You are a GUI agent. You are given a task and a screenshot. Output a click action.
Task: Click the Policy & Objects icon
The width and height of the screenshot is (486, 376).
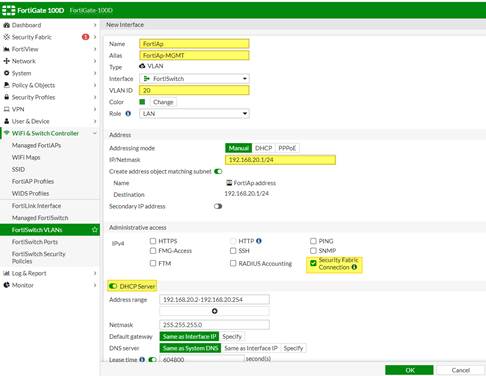pos(6,85)
